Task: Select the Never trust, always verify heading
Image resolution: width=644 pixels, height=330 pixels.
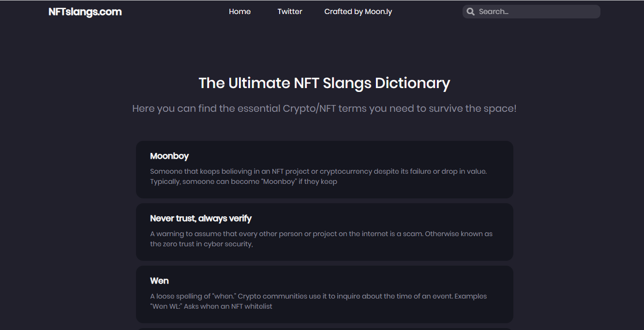Action: pyautogui.click(x=201, y=219)
